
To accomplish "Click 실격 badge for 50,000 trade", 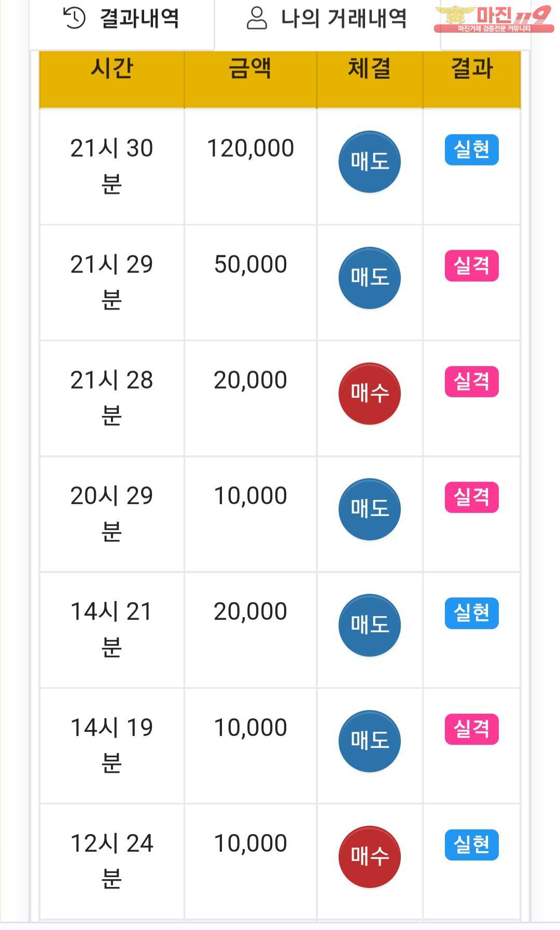I will [471, 266].
